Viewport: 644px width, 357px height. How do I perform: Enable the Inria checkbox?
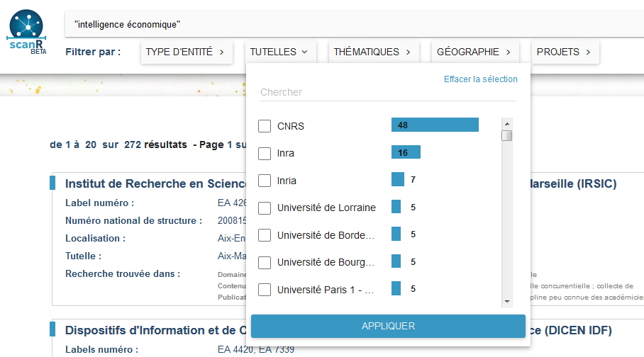tap(265, 181)
